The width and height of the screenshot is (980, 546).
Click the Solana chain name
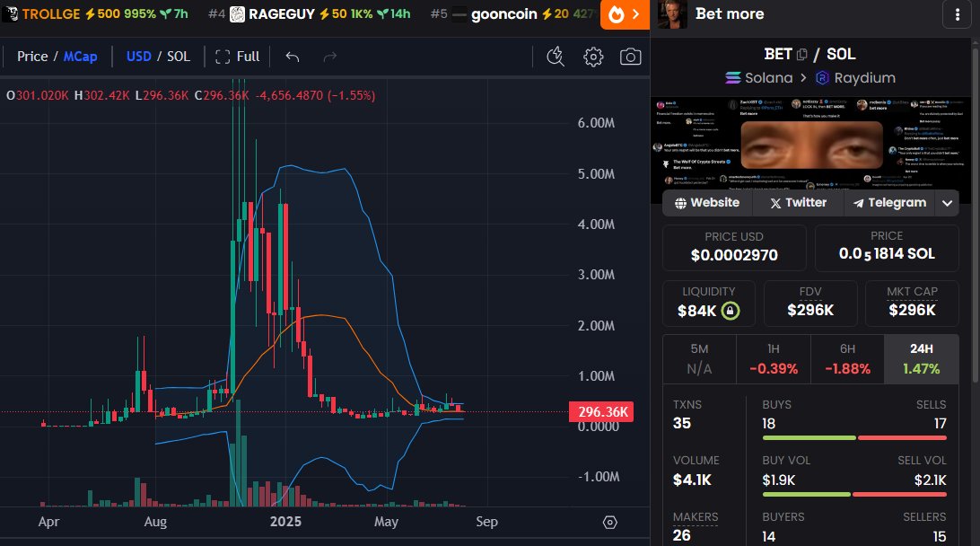tap(769, 77)
